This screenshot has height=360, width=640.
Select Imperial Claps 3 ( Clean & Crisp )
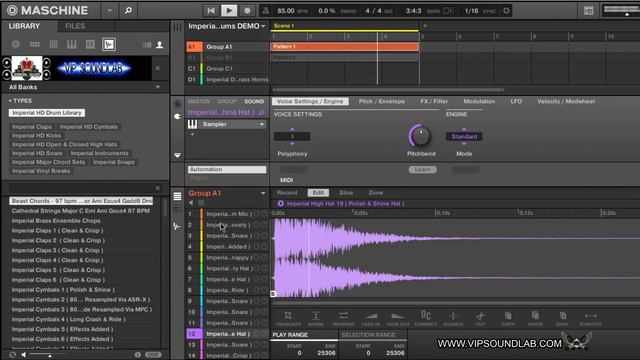pyautogui.click(x=58, y=250)
